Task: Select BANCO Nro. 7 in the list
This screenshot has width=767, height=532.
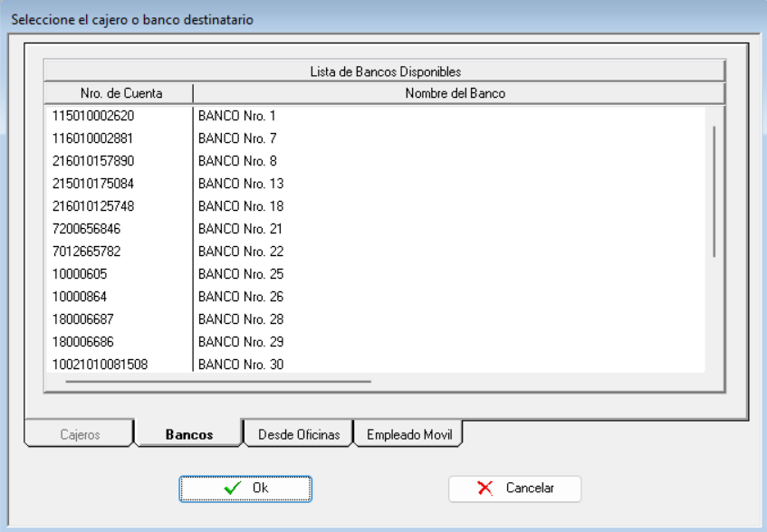Action: coord(237,138)
